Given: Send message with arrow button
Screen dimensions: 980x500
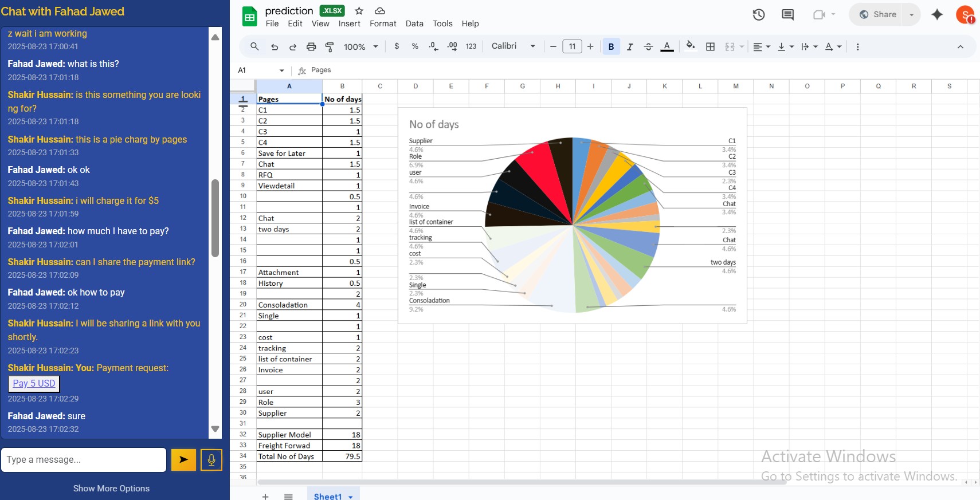Looking at the screenshot, I should point(183,459).
